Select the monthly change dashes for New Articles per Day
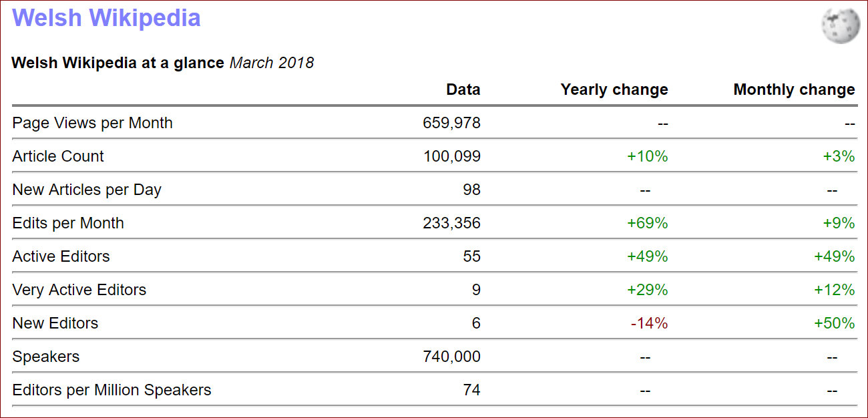868x418 pixels. [x=832, y=190]
